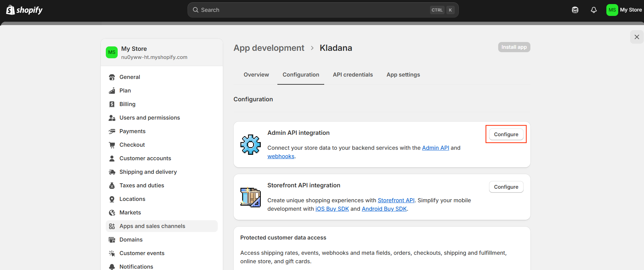Click the Storefront API illustration icon
Viewport: 644px width, 270px height.
(x=251, y=197)
